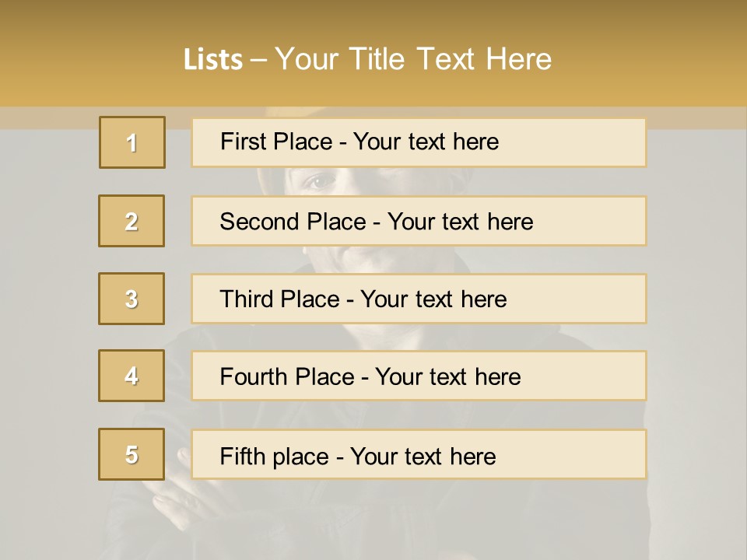Select the number 4 box
The image size is (747, 560).
[132, 376]
